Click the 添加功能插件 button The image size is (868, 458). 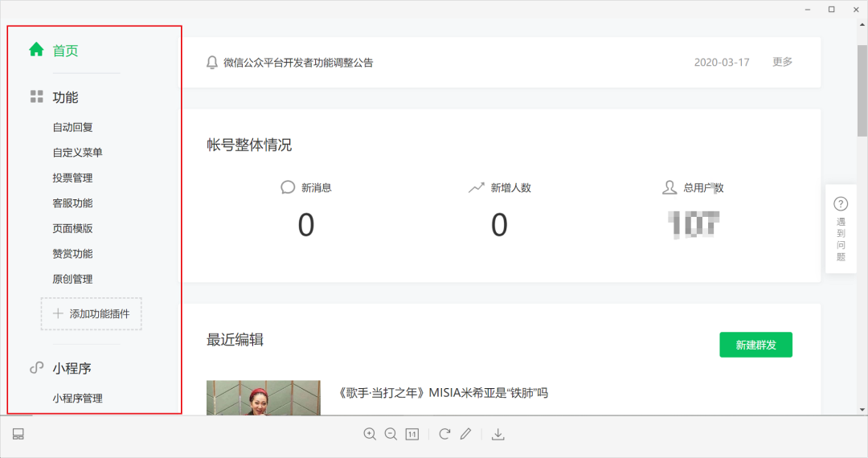pos(92,313)
